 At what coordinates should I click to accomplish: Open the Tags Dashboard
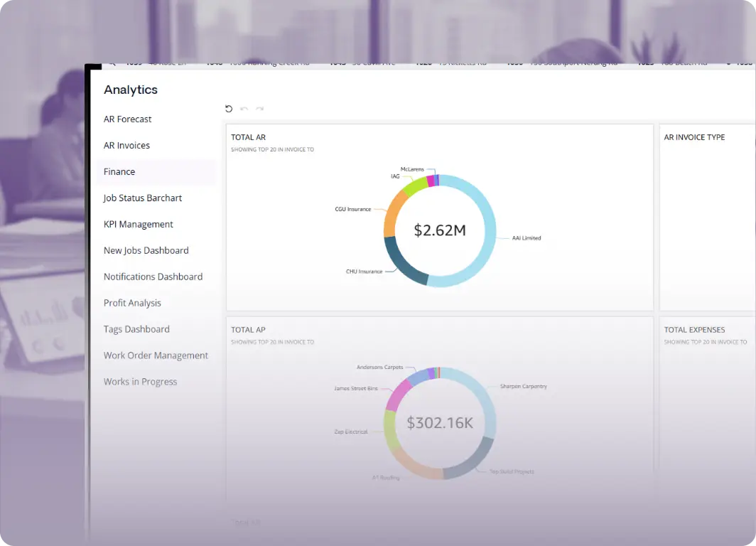[135, 329]
